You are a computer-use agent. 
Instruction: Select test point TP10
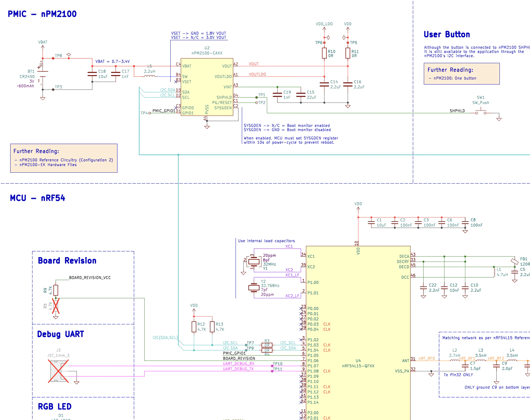(x=272, y=366)
